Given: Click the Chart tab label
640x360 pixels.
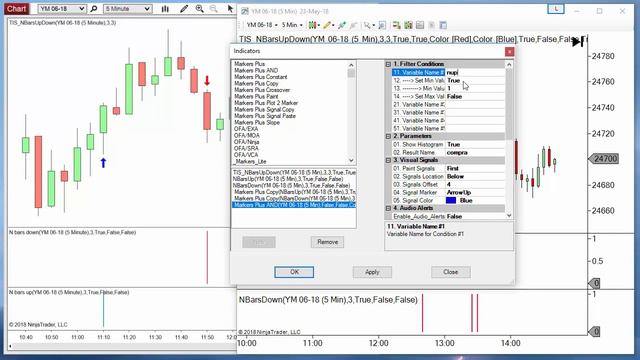Looking at the screenshot, I should click(x=16, y=9).
